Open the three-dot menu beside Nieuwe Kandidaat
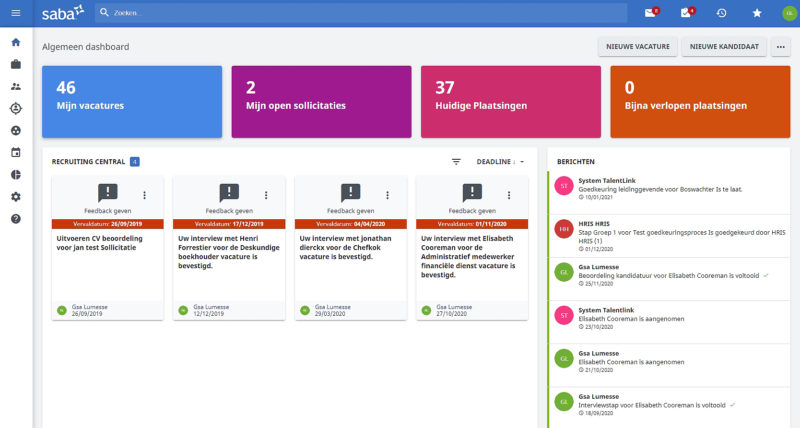The image size is (800, 428). tap(781, 46)
